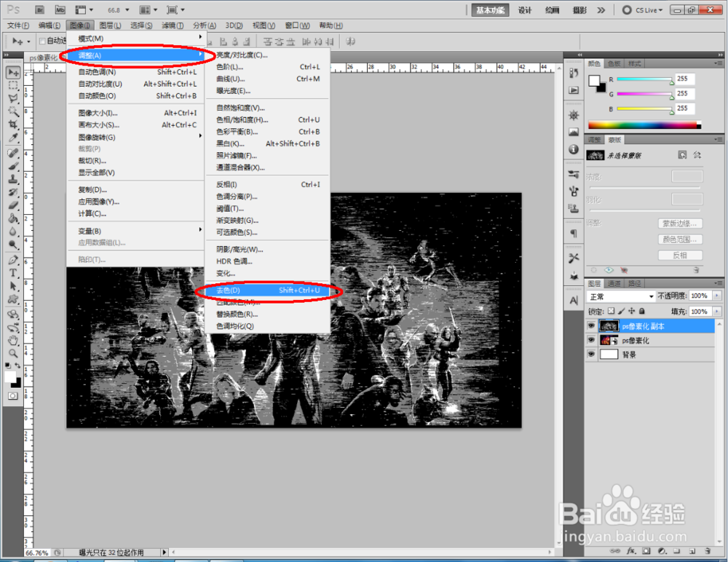Toggle lock all for layer
Image resolution: width=728 pixels, height=562 pixels.
point(641,311)
